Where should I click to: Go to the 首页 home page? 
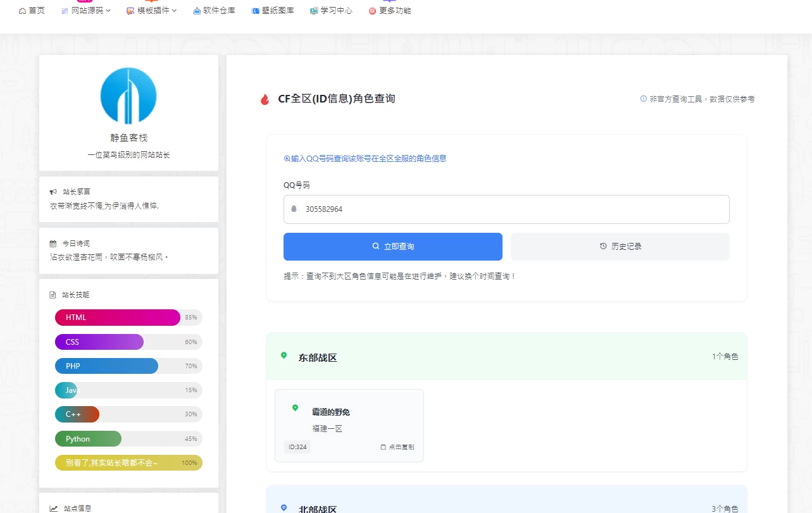pos(32,11)
